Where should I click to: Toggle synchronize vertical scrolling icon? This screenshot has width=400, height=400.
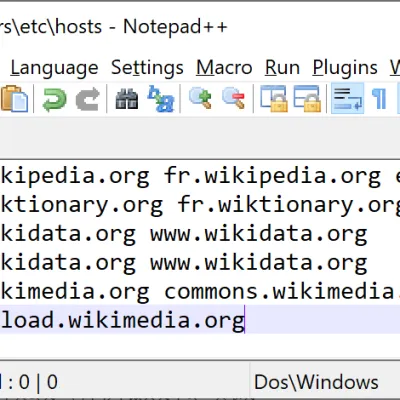click(x=274, y=99)
